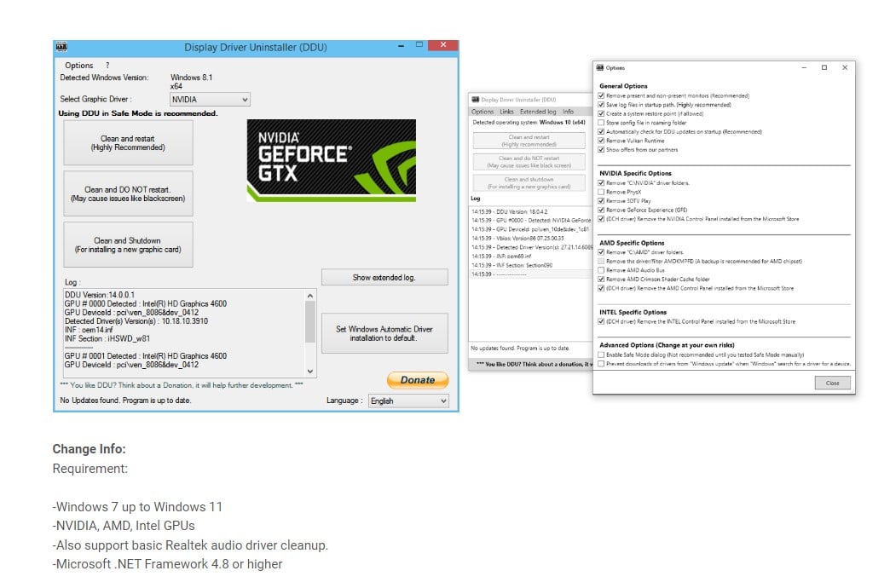Open the Links menu
890x588 pixels.
(506, 112)
